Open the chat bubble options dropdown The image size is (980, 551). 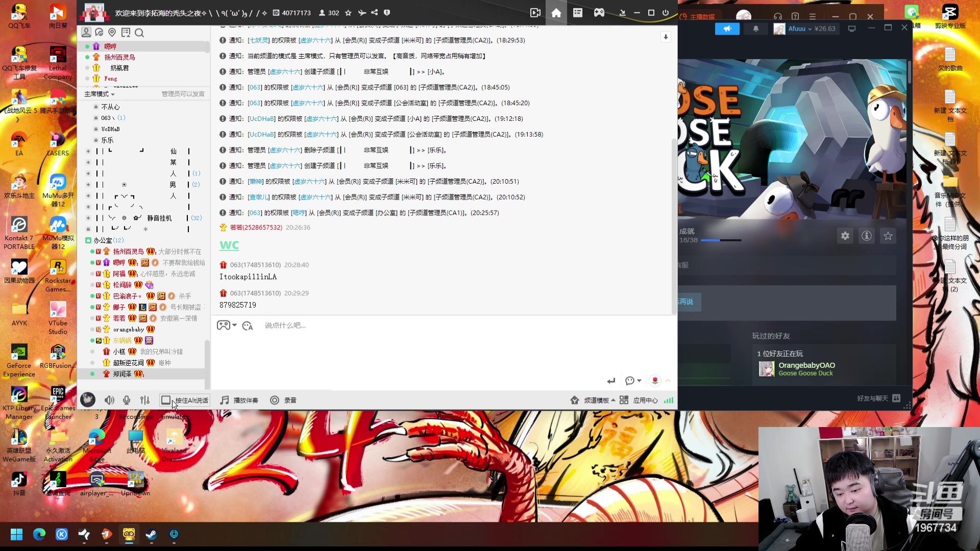(x=633, y=381)
